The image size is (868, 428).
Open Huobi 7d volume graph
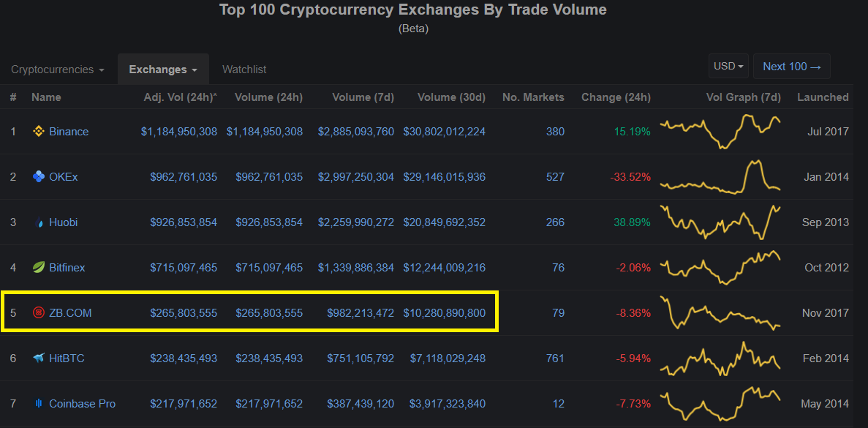coord(720,222)
